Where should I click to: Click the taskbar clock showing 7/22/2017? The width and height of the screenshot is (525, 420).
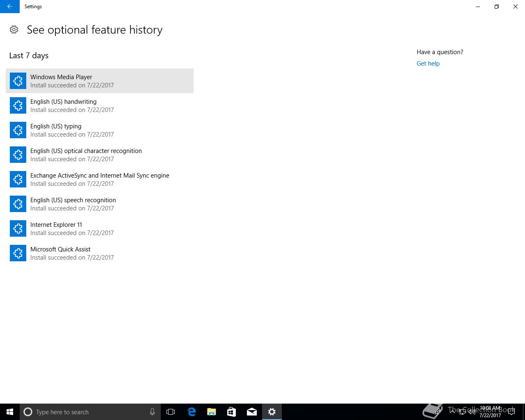tap(490, 412)
